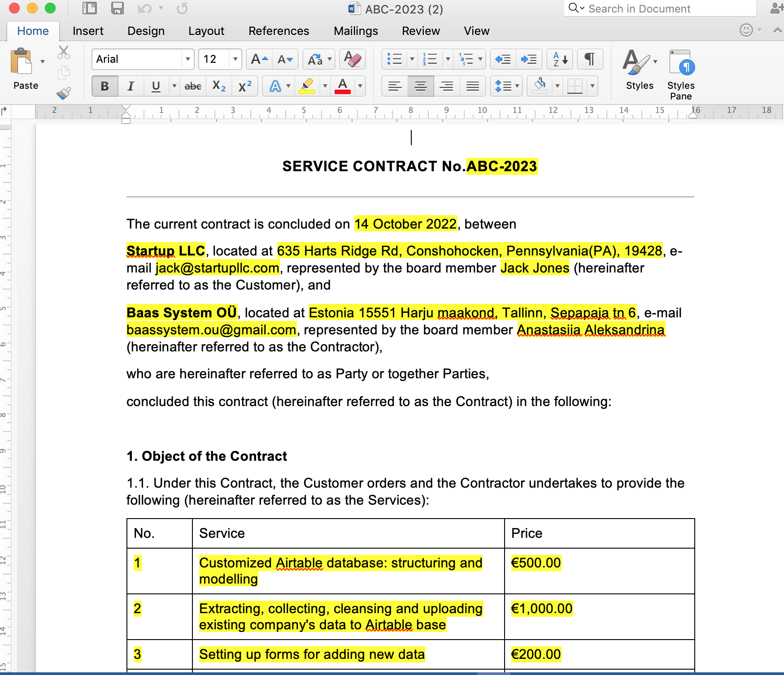Toggle bold formatting
The height and width of the screenshot is (675, 784).
(x=105, y=86)
